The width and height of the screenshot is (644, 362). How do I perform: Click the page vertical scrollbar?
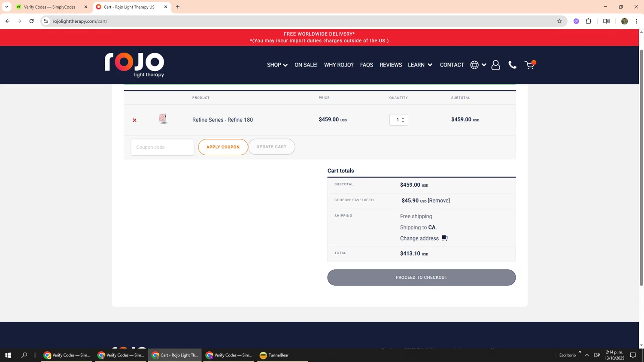tap(641, 167)
